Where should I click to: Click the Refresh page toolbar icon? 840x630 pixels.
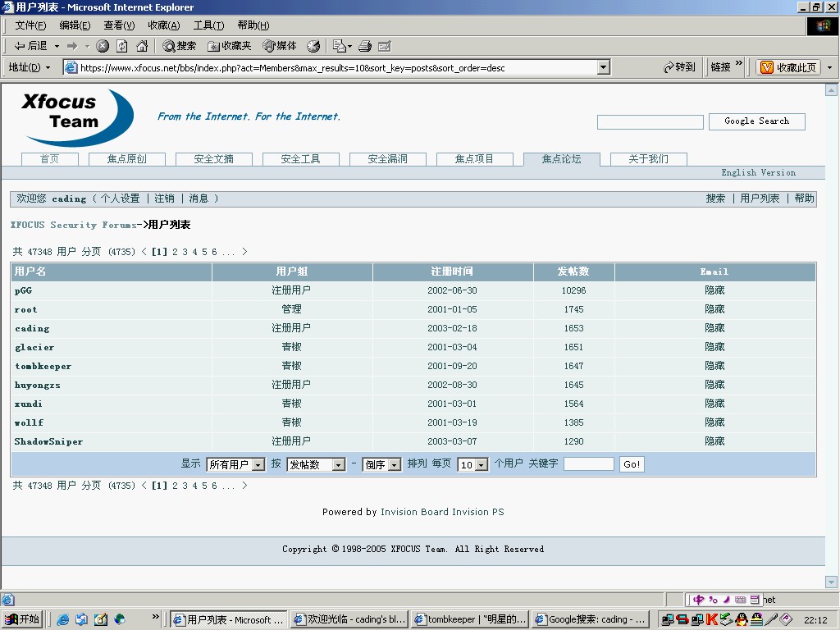122,46
